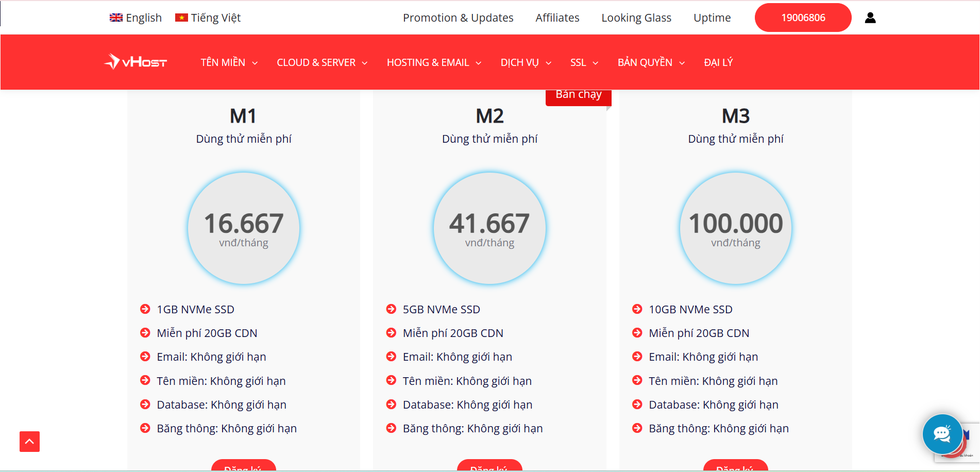Open Promotion & Updates link
Screen dimensions: 980x472
tap(458, 18)
